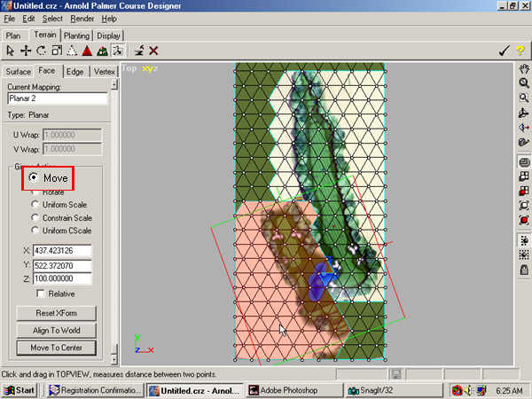Select the Uniform CScale radio button

(35, 231)
